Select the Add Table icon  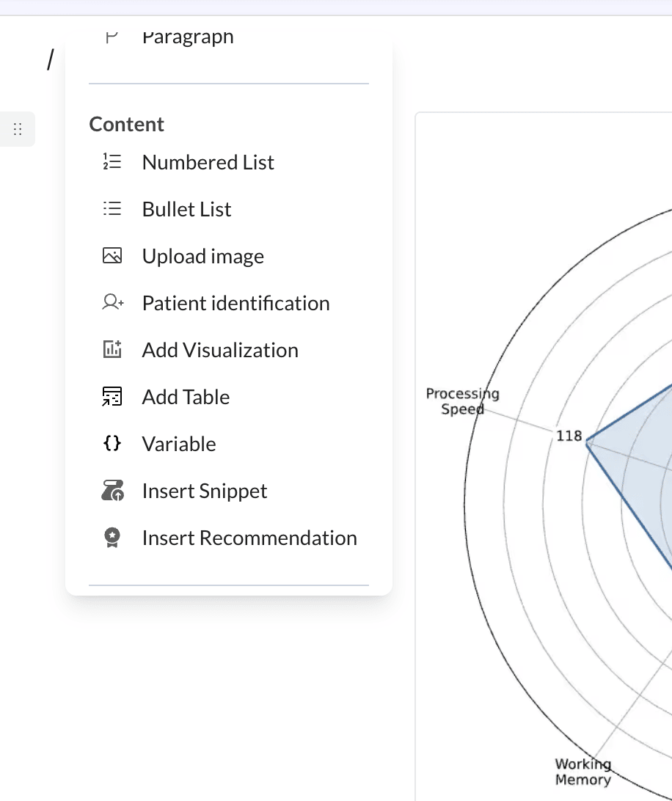[x=112, y=396]
